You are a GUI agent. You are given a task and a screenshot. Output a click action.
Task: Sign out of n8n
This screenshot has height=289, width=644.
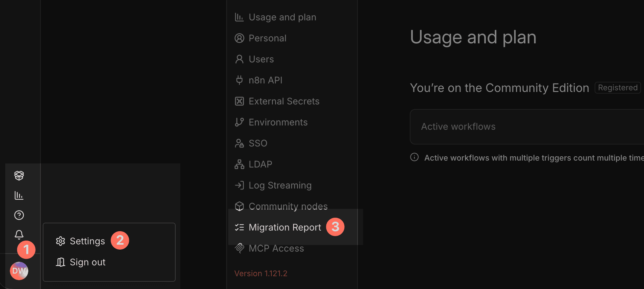[87, 262]
